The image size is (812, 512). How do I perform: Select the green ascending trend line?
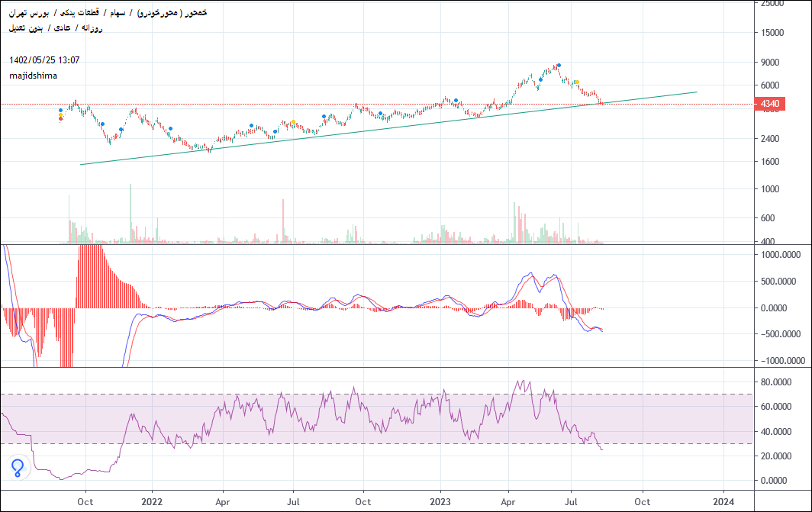388,128
